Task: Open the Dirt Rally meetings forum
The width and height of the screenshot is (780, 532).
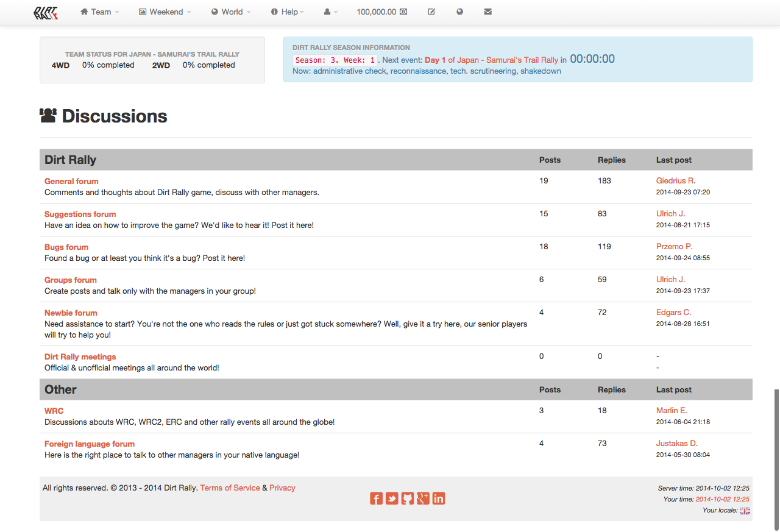Action: pos(80,356)
